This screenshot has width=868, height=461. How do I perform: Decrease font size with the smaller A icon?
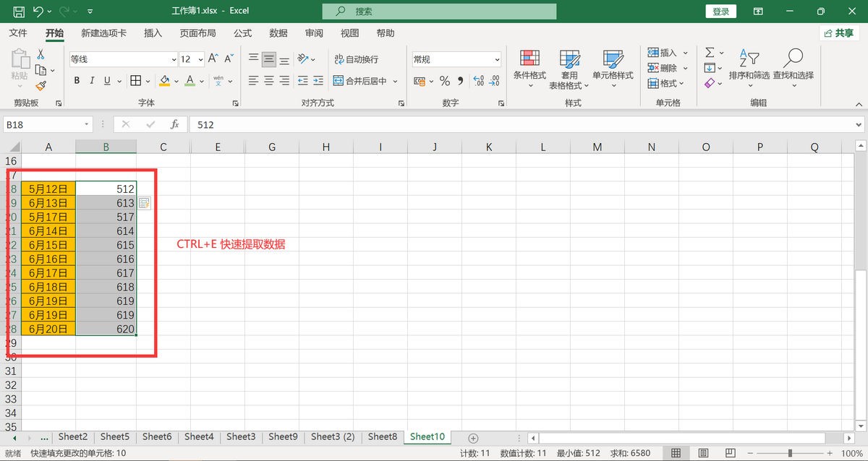coord(229,59)
